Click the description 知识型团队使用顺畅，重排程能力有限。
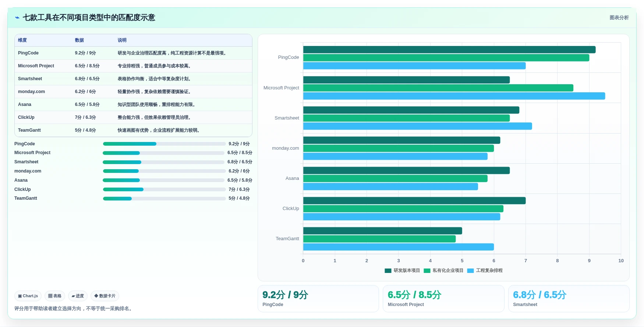 pyautogui.click(x=157, y=104)
